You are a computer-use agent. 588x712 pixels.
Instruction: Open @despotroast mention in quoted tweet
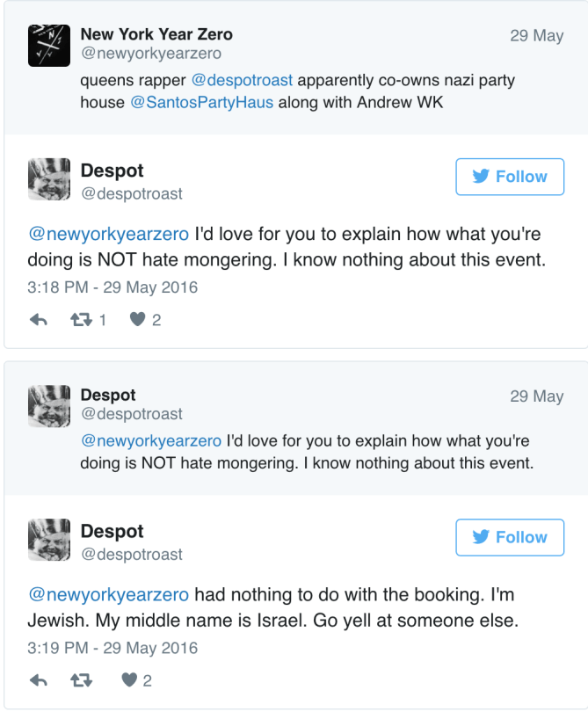[x=242, y=81]
